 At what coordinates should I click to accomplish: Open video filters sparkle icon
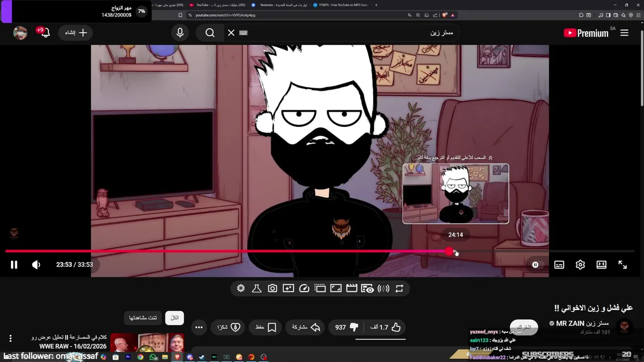coord(288,288)
